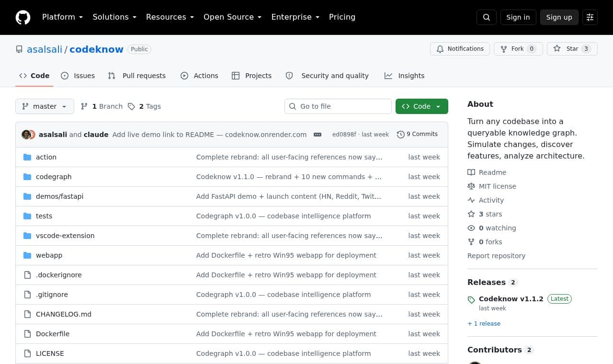Screen dimensions: 613x364
Task: Expand the Platform menu in header
Action: coord(63,17)
